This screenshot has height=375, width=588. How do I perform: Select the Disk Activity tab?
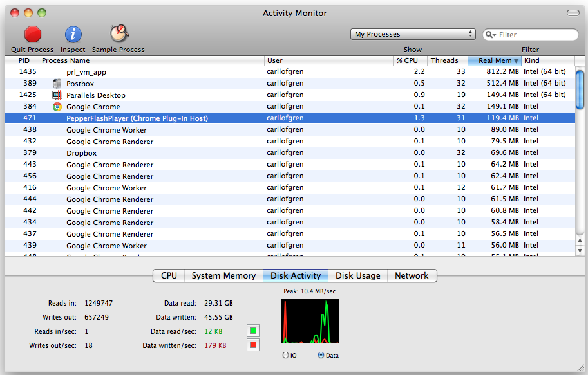[x=296, y=276]
